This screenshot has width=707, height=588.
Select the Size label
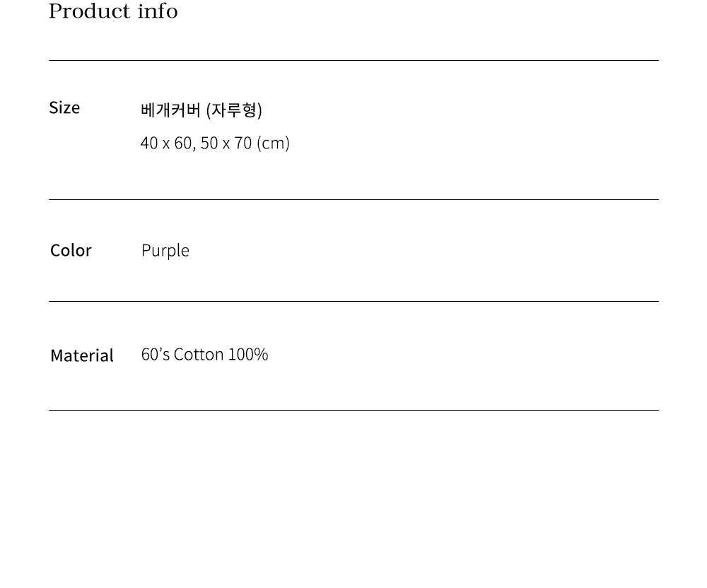(64, 107)
